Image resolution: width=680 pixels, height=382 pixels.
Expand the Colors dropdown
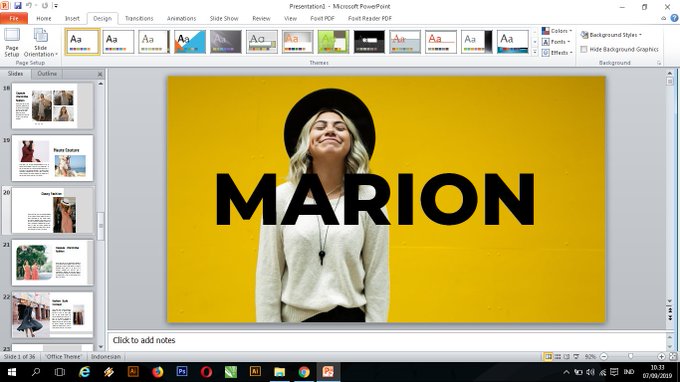pos(557,31)
